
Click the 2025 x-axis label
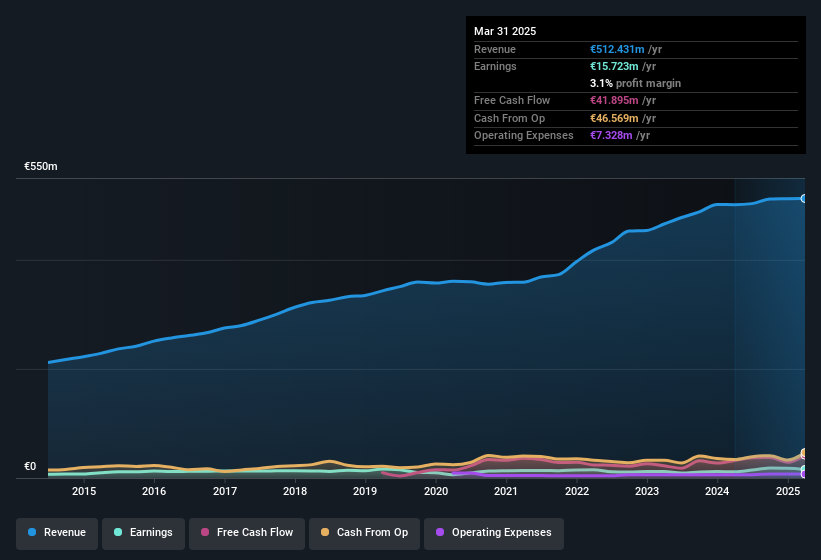[x=787, y=491]
